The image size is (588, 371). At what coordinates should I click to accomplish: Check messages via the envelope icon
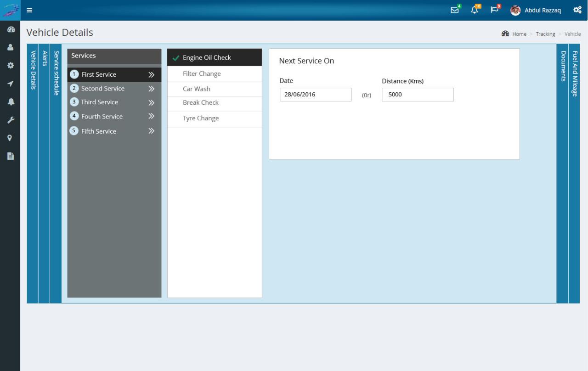(x=454, y=10)
